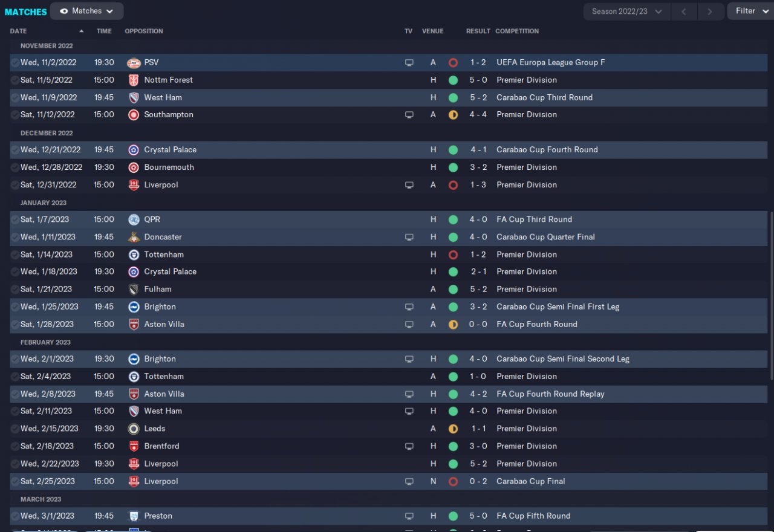Screen dimensions: 774x532
Task: Open the FA Cup Third Round link
Action: point(535,219)
